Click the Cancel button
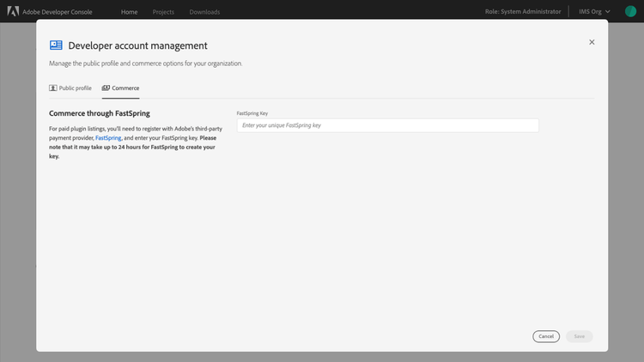The height and width of the screenshot is (362, 644). [x=546, y=336]
